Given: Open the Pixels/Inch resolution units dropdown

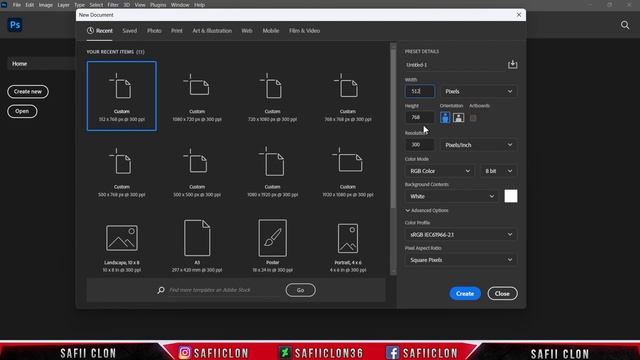Looking at the screenshot, I should point(478,145).
